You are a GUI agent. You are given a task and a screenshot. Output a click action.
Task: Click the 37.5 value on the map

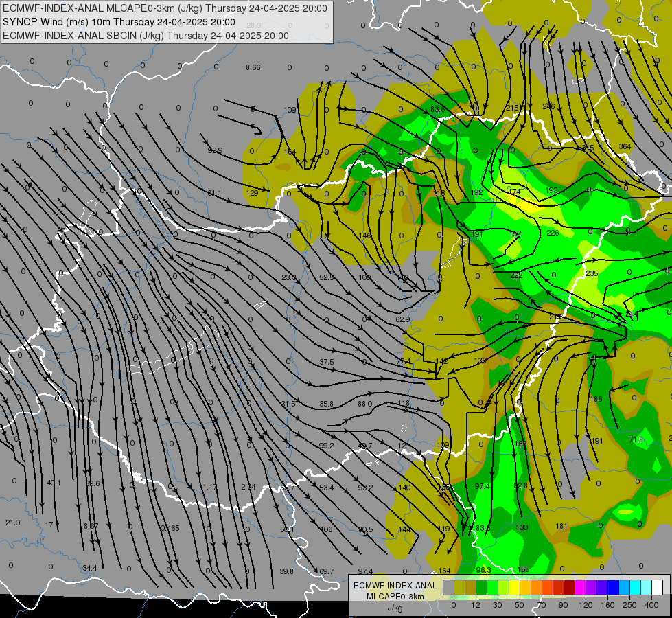[327, 362]
